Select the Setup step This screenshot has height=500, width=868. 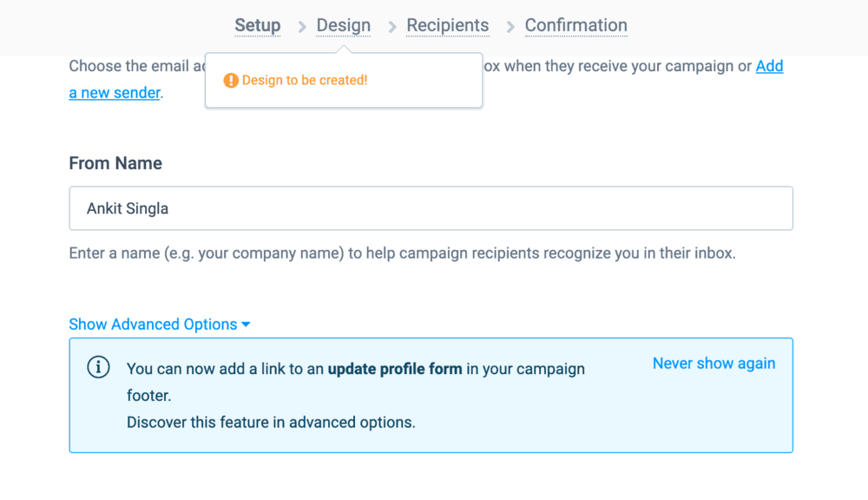click(x=257, y=25)
